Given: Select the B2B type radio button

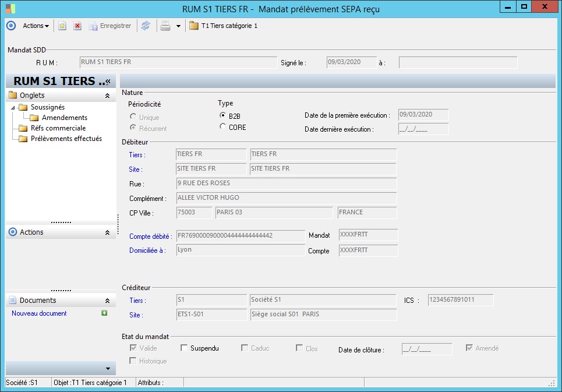Looking at the screenshot, I should tap(222, 116).
